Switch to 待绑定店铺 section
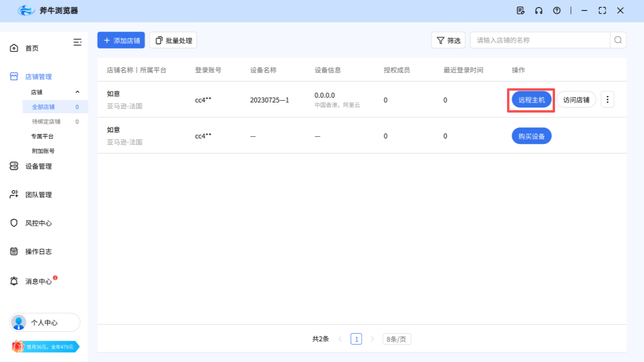Viewport: 644px width, 362px height. 46,121
